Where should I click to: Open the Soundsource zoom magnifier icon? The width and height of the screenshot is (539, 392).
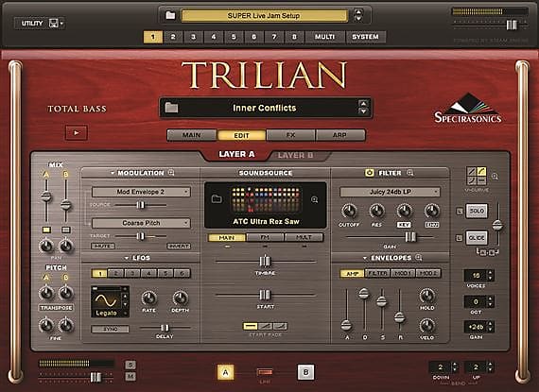point(314,199)
